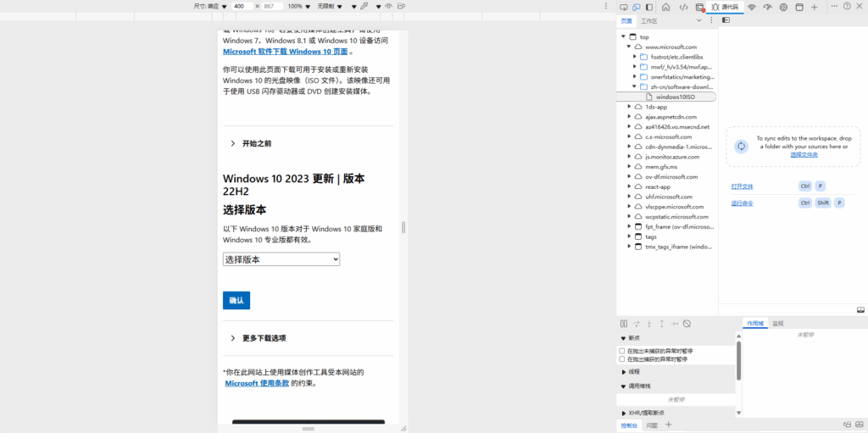The image size is (868, 433).
Task: Click the 运行命令 link
Action: (742, 203)
